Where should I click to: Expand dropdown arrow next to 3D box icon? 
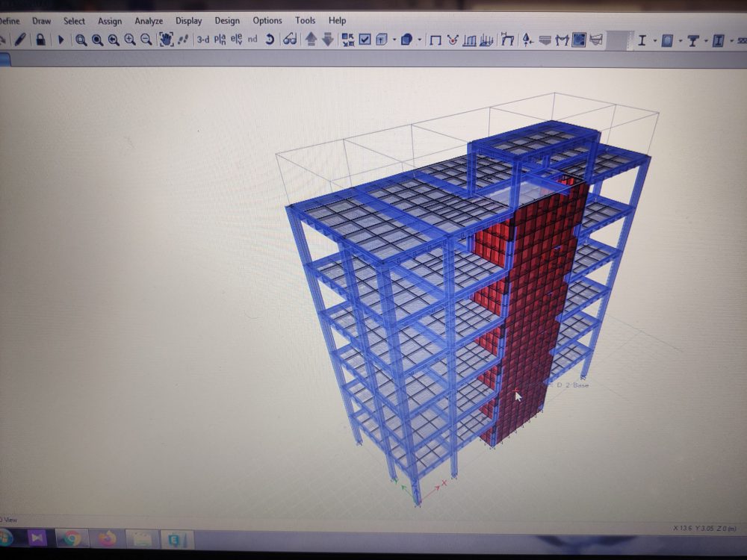394,40
